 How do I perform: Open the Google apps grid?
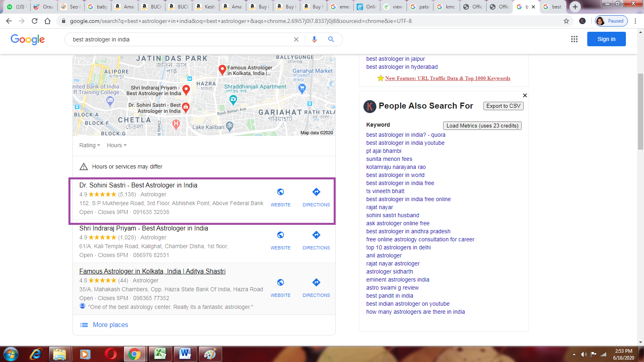(x=574, y=39)
